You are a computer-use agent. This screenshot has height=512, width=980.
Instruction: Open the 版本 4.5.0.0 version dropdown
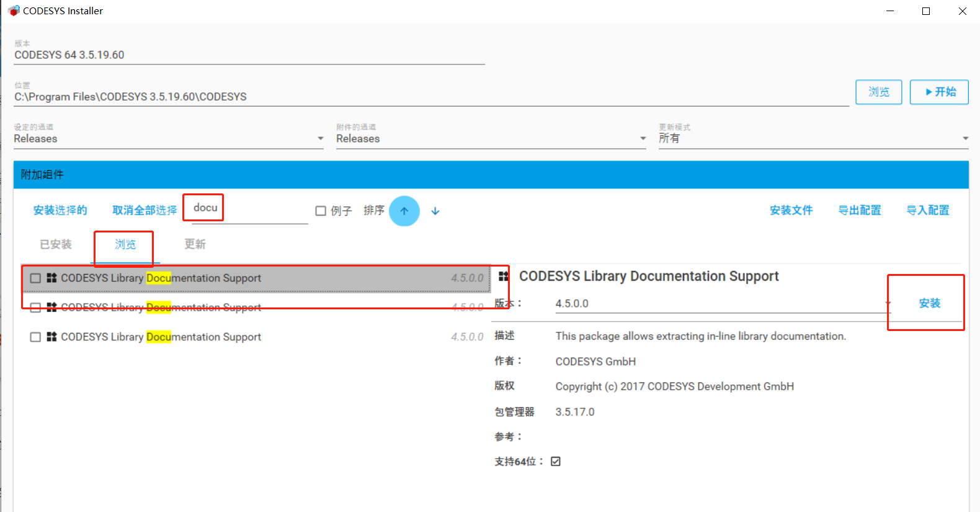coord(723,304)
